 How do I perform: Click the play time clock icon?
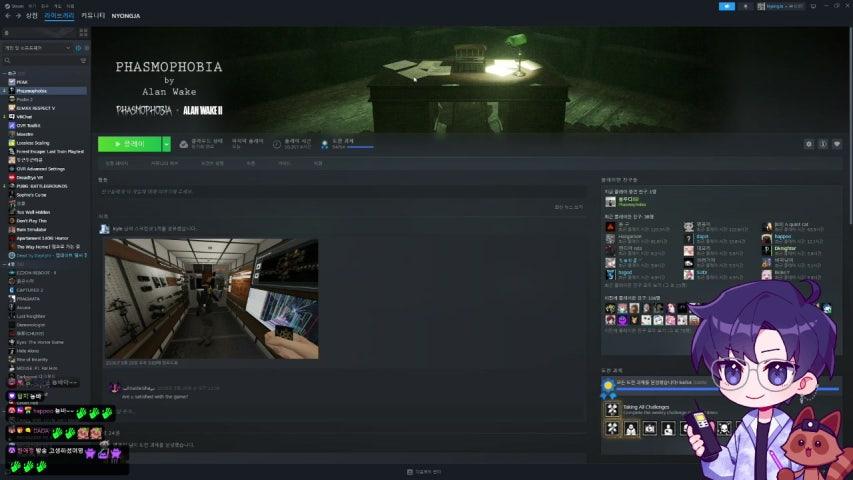277,144
